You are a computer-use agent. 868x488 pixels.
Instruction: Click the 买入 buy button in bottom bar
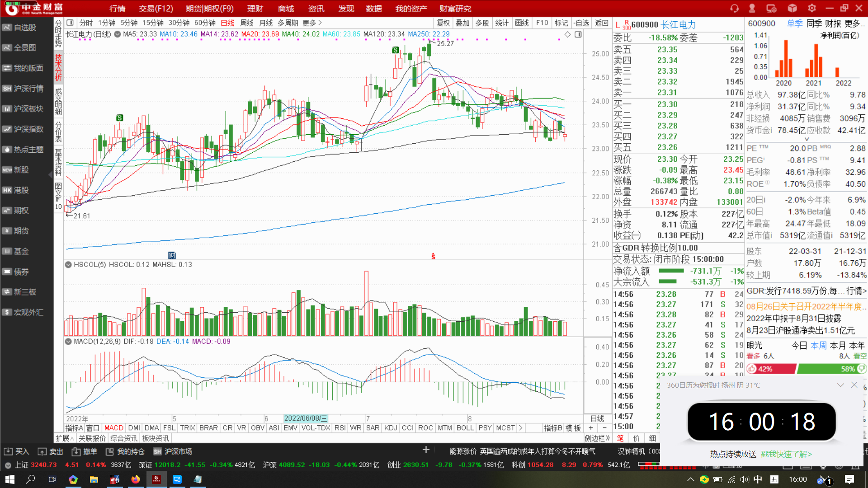click(x=16, y=451)
